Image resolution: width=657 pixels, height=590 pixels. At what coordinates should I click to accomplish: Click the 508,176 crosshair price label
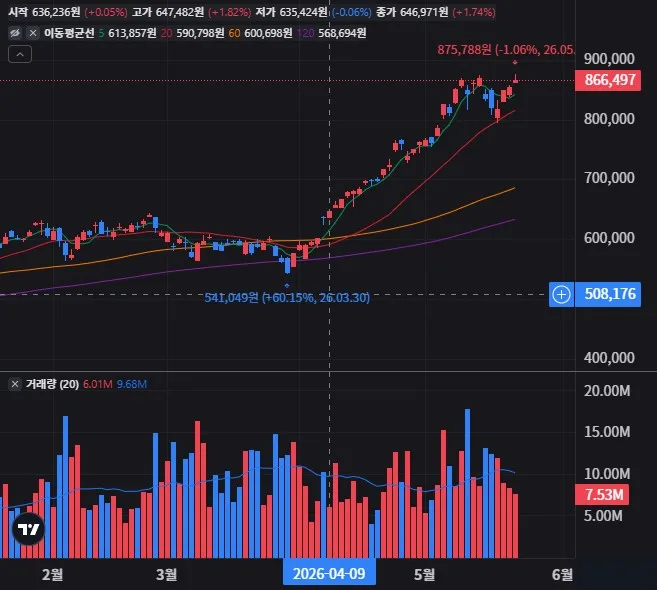pyautogui.click(x=608, y=295)
